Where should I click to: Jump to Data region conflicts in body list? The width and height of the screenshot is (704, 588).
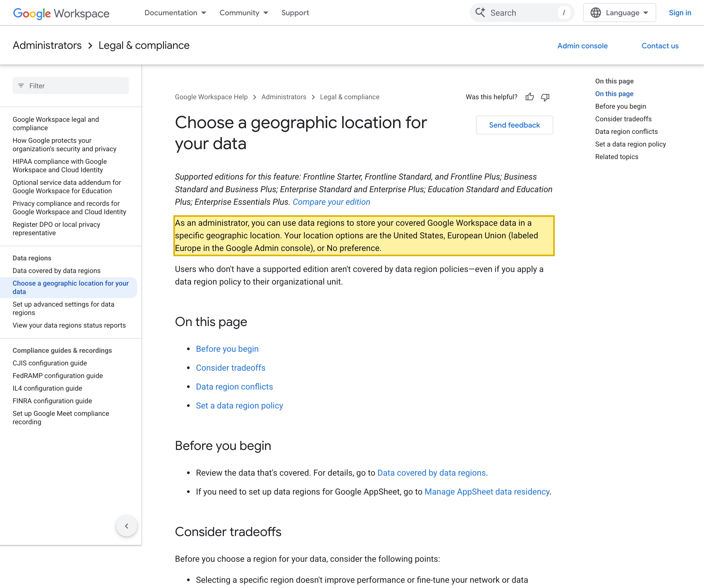pyautogui.click(x=234, y=387)
